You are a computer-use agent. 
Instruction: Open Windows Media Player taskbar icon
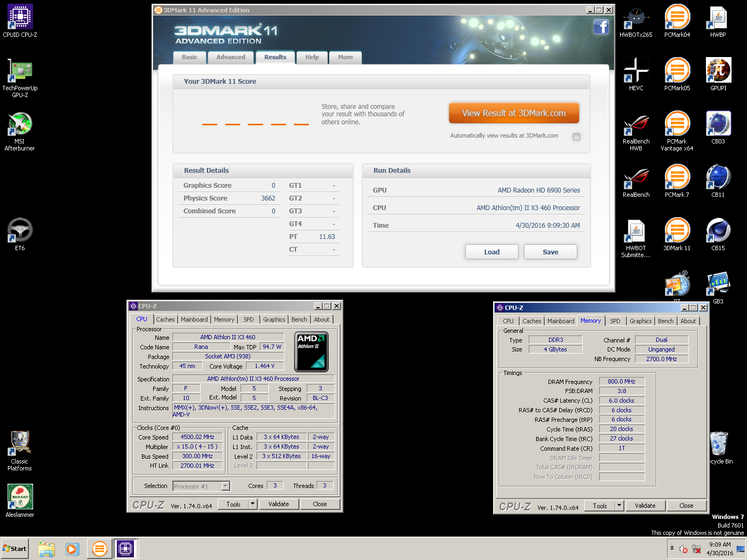point(73,549)
